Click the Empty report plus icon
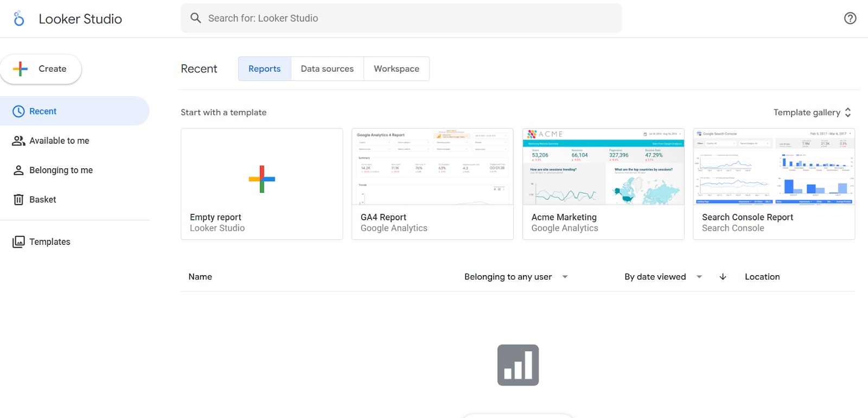 coord(262,179)
